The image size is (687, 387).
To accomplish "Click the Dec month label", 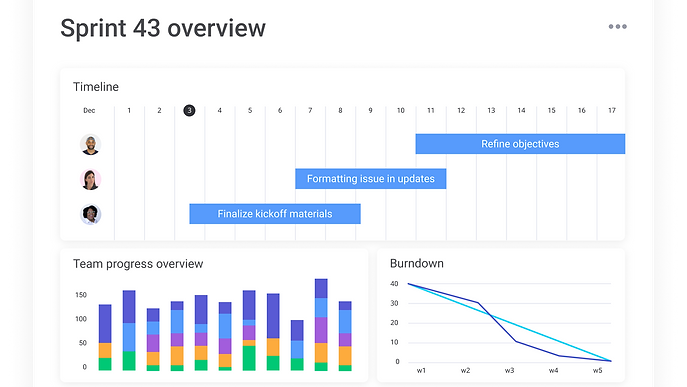I will (89, 110).
